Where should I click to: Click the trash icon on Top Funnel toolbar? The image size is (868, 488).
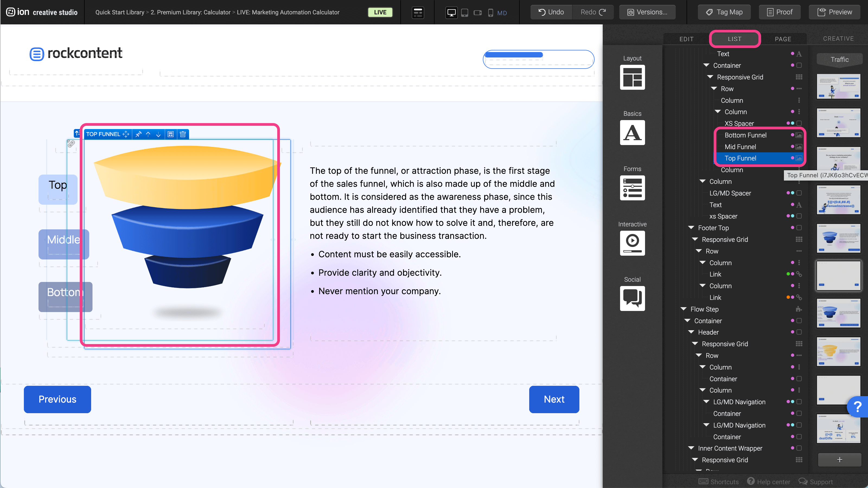click(183, 134)
